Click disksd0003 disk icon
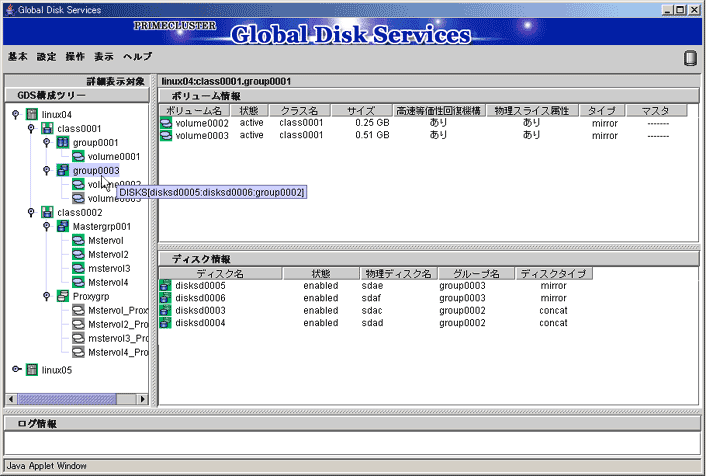The height and width of the screenshot is (476, 720). pyautogui.click(x=165, y=310)
